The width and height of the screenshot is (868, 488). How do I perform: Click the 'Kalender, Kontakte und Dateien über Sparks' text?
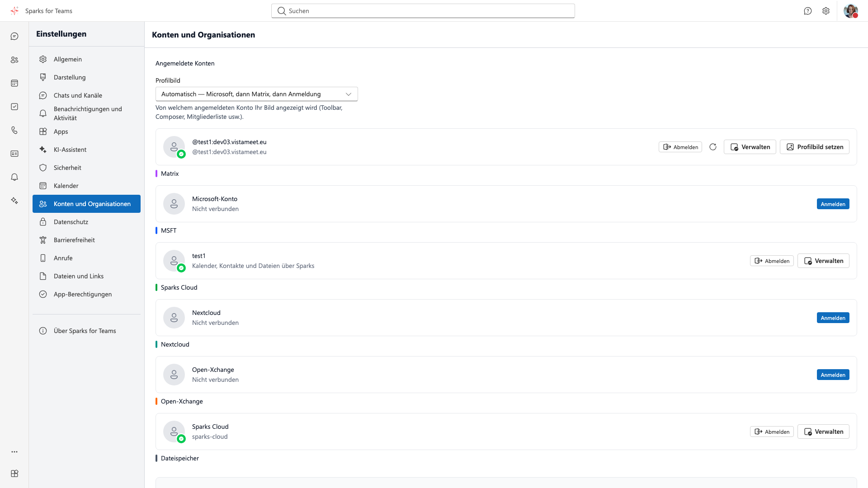(253, 266)
